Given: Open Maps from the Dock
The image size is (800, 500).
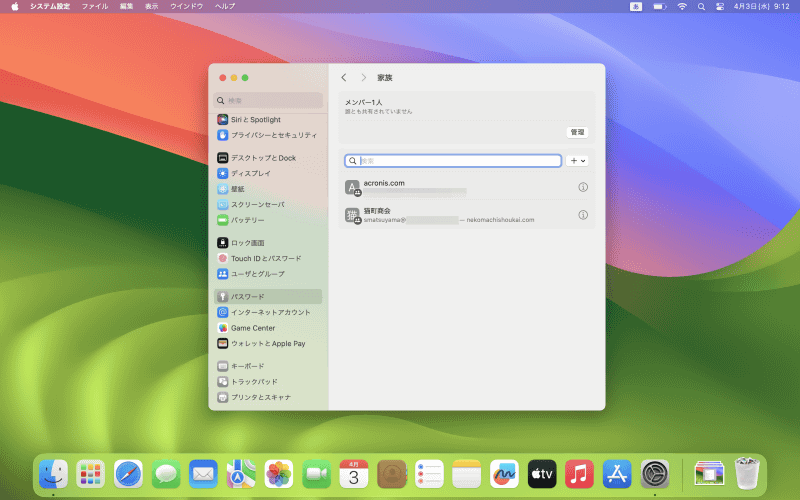Looking at the screenshot, I should [241, 474].
